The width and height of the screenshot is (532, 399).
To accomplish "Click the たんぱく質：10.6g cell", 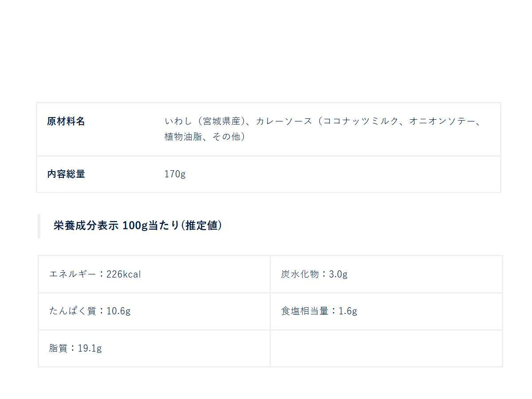I will tap(90, 311).
